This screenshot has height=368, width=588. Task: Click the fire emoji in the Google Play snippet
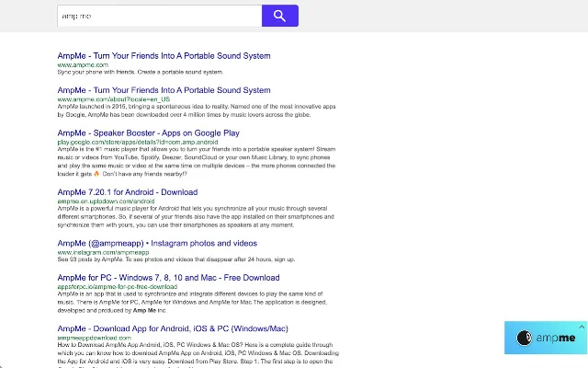click(x=96, y=174)
